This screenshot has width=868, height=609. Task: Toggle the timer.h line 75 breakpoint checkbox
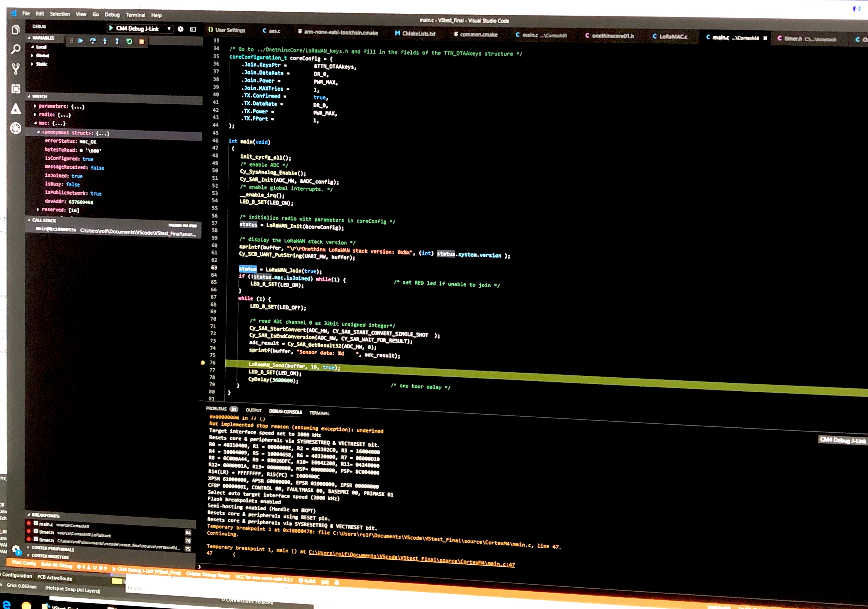tap(36, 539)
